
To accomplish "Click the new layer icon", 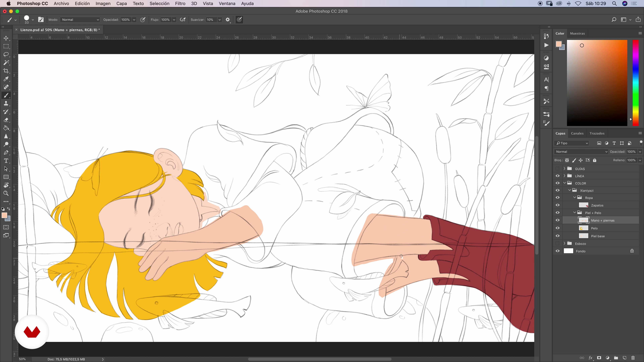I will pyautogui.click(x=624, y=358).
